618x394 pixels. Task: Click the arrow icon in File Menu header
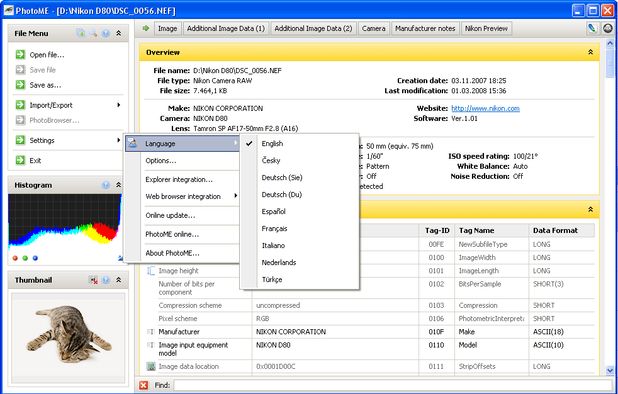click(x=93, y=33)
